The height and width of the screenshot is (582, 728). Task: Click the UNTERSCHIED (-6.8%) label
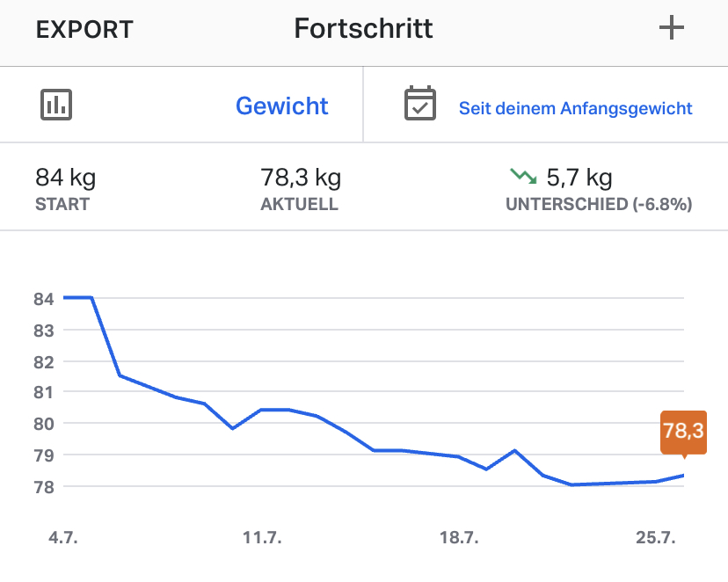[599, 205]
